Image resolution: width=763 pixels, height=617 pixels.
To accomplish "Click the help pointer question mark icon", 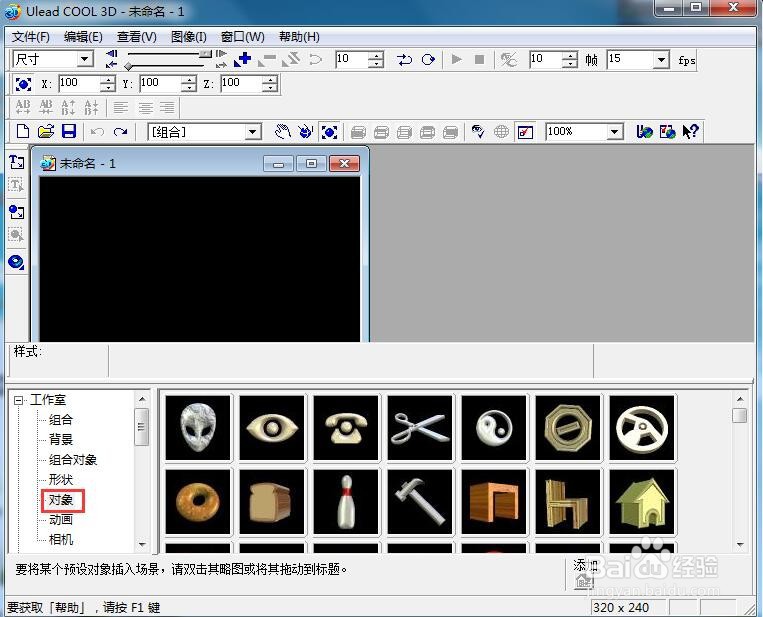I will (690, 131).
